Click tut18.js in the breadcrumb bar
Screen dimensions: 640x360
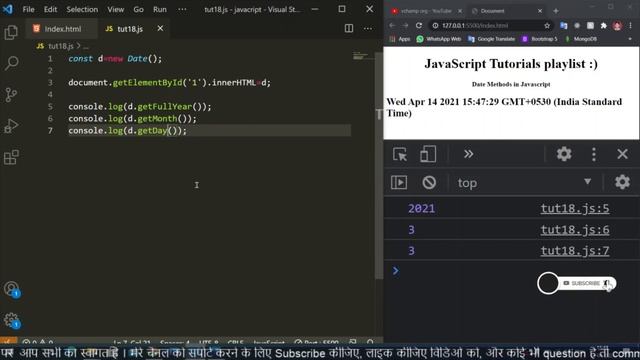pos(60,46)
